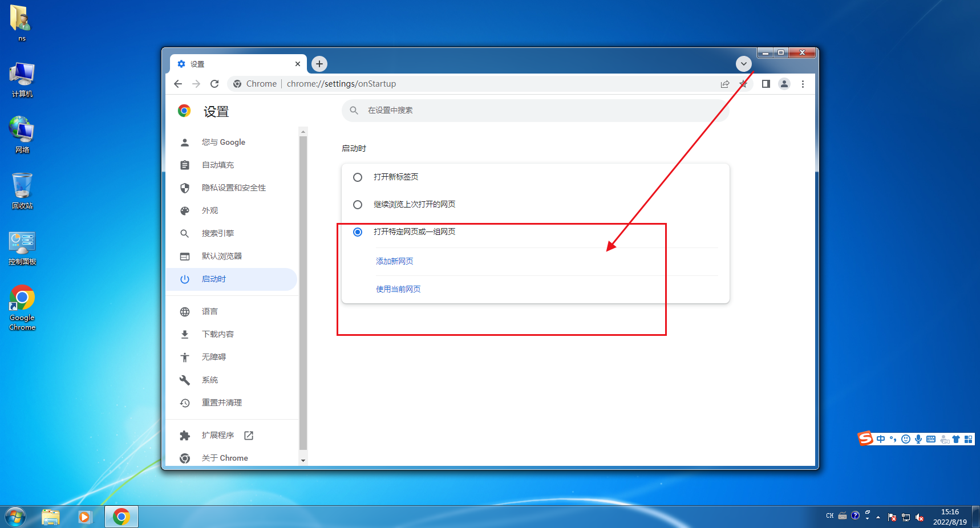Image resolution: width=980 pixels, height=528 pixels.
Task: Open the Chrome profile avatar button
Action: click(784, 84)
